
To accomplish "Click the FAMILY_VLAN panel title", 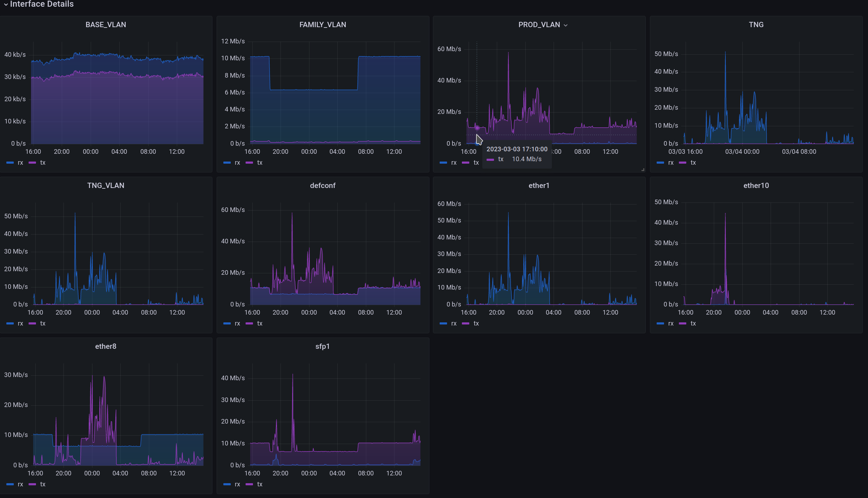I will (x=323, y=25).
